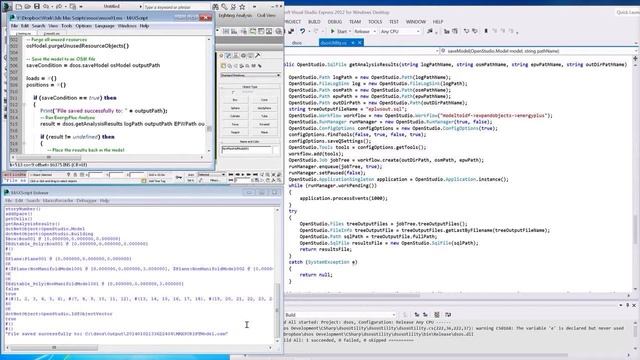The height and width of the screenshot is (360, 640).
Task: Click the Save File floppy icon in 3ds Max
Action: (x=37, y=7)
